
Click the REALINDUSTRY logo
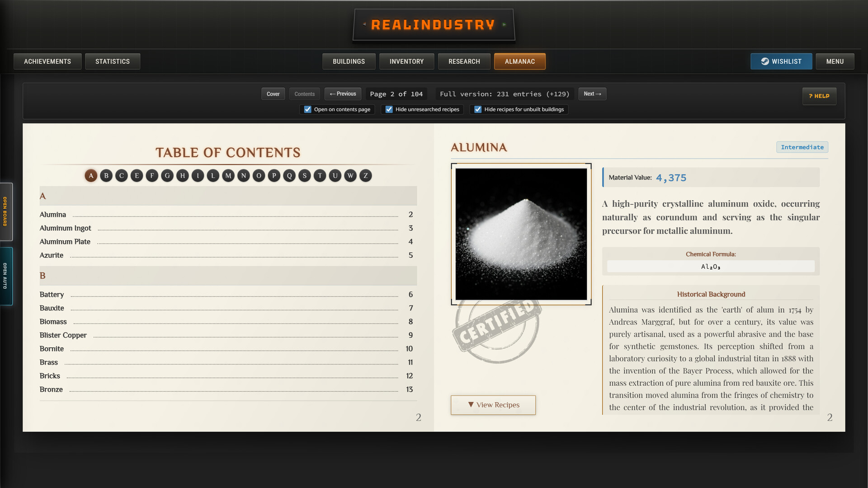[434, 25]
